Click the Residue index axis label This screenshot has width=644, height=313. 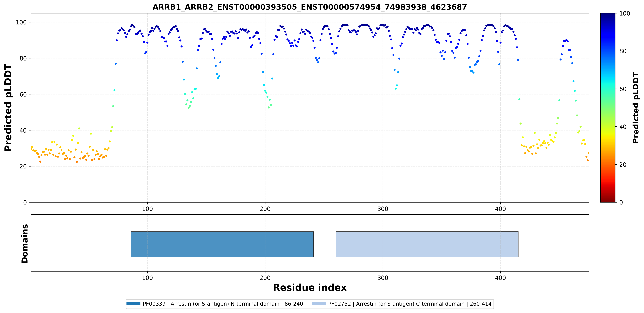click(310, 287)
